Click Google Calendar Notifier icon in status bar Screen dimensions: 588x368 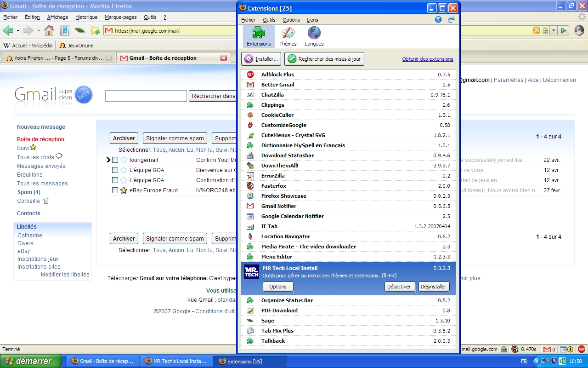(x=562, y=349)
